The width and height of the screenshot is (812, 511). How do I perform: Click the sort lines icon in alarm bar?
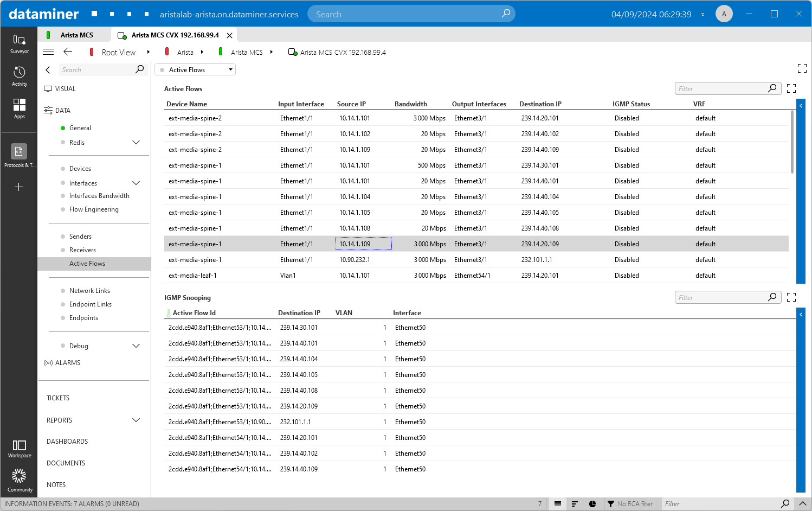(x=575, y=504)
